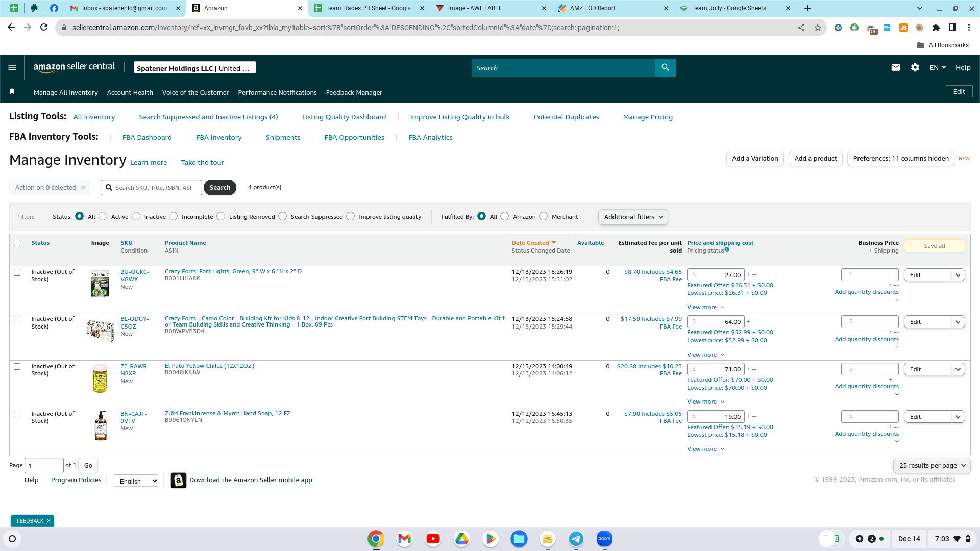This screenshot has width=980, height=551.
Task: Open the Additional filters dropdown
Action: pos(633,217)
